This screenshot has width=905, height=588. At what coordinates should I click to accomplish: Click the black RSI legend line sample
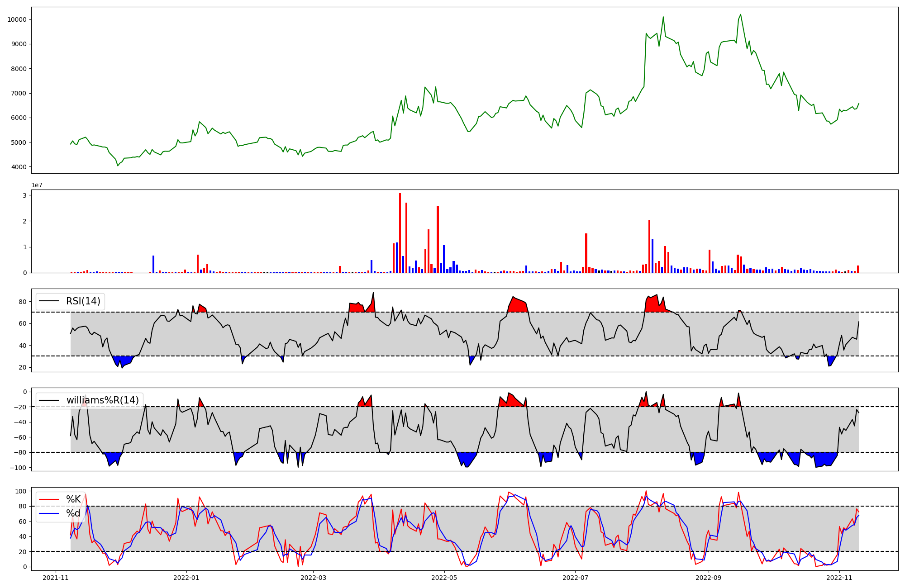pyautogui.click(x=49, y=301)
